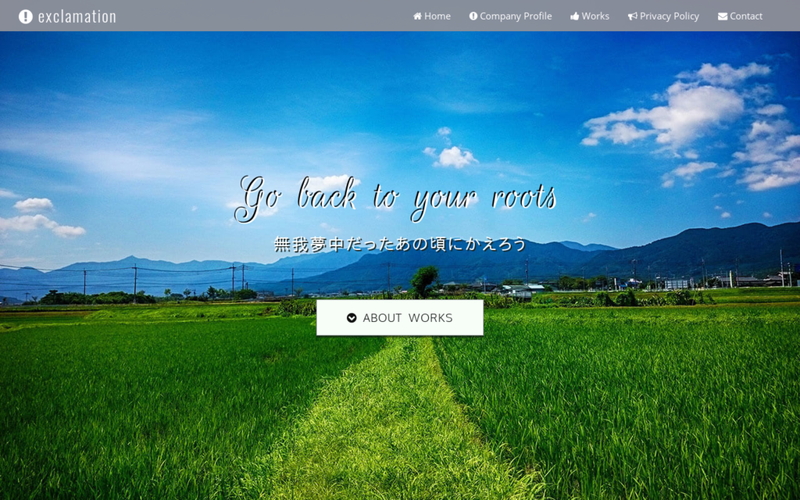Click the envelope icon beside Contact
The height and width of the screenshot is (500, 800).
click(x=722, y=16)
